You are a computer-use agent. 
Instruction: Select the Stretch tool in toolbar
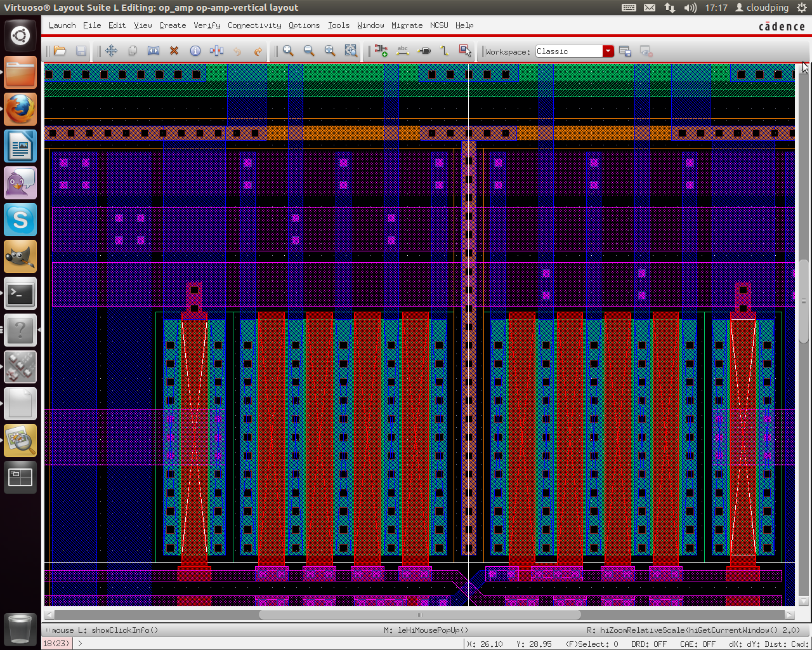(154, 51)
